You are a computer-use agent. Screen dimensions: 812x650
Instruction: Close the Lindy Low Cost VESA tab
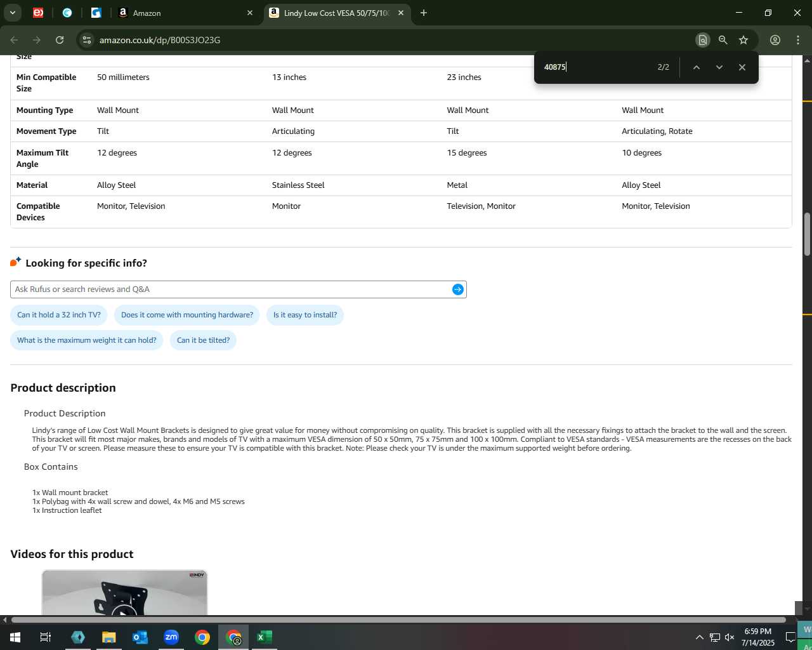pyautogui.click(x=401, y=13)
